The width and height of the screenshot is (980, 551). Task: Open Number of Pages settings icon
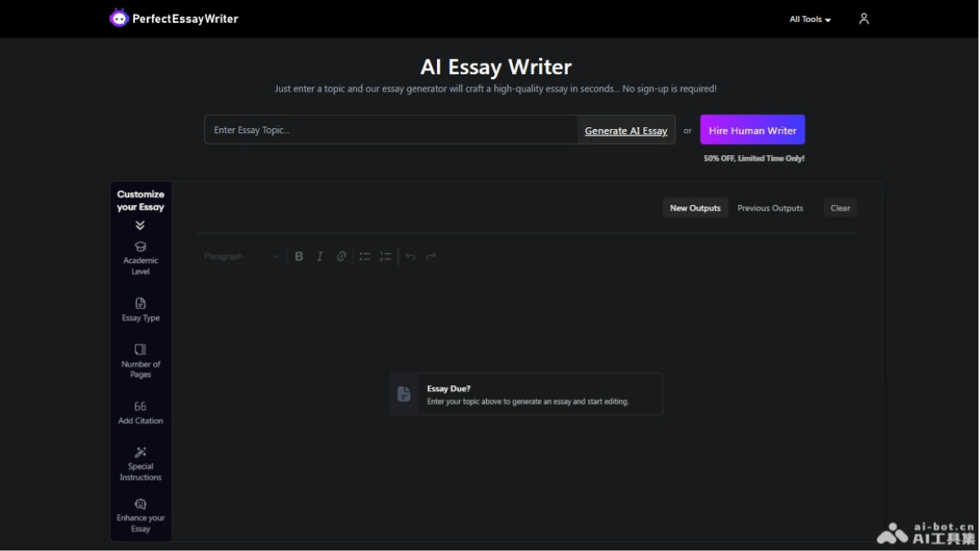140,349
